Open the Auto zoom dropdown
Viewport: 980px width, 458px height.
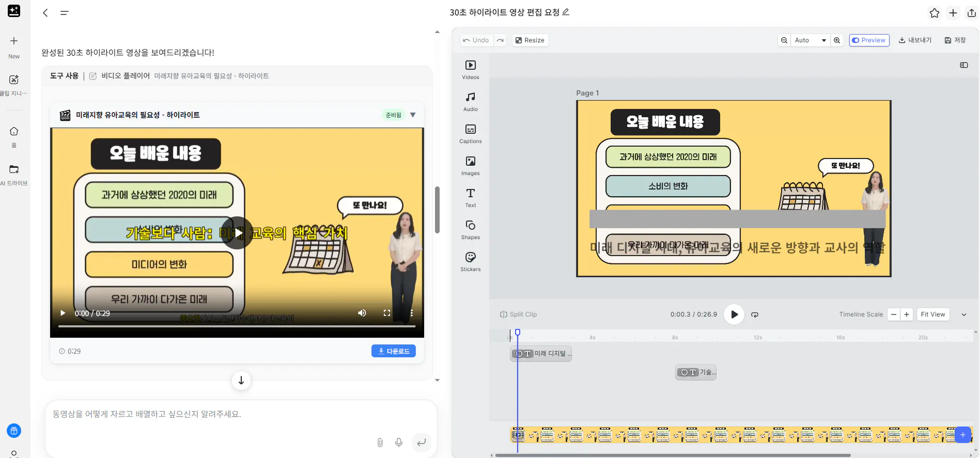coord(810,40)
